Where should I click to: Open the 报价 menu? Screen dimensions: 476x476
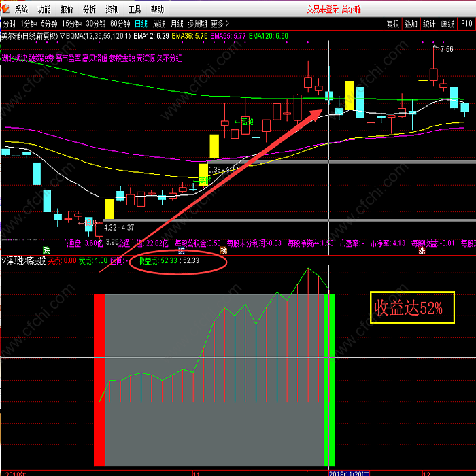point(67,10)
